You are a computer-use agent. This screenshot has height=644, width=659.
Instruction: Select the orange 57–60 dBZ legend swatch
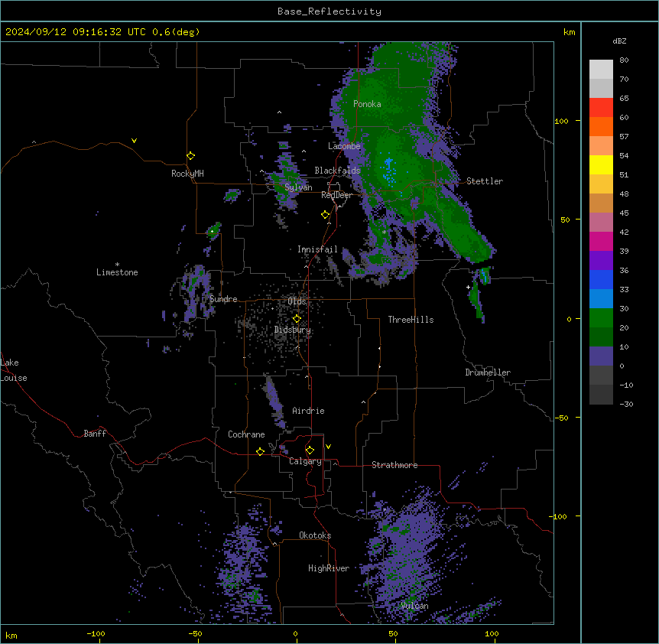point(601,126)
